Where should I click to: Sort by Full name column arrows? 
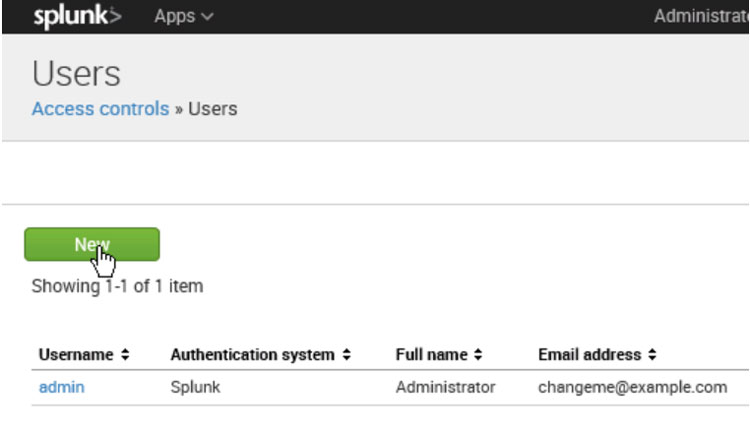point(478,355)
